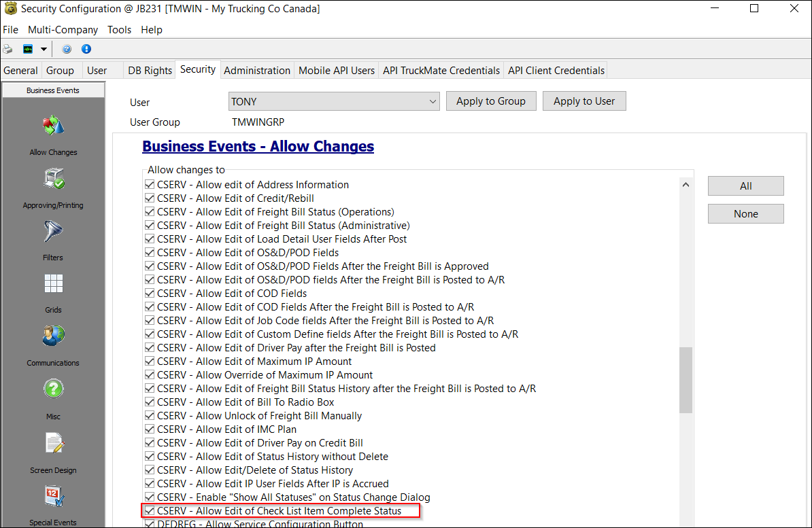Switch to the Mobile API Users tab
812x528 pixels.
pyautogui.click(x=337, y=71)
